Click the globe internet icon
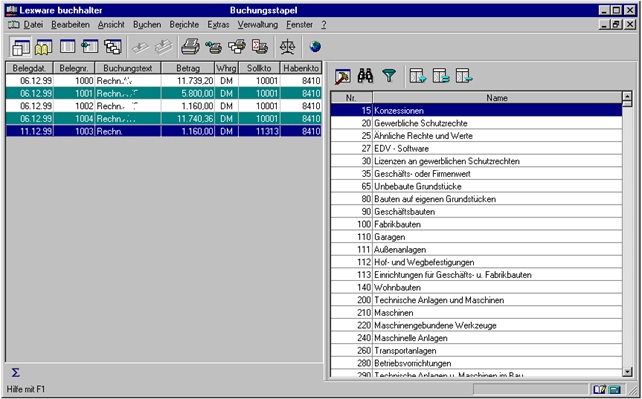642x399 pixels. [315, 47]
